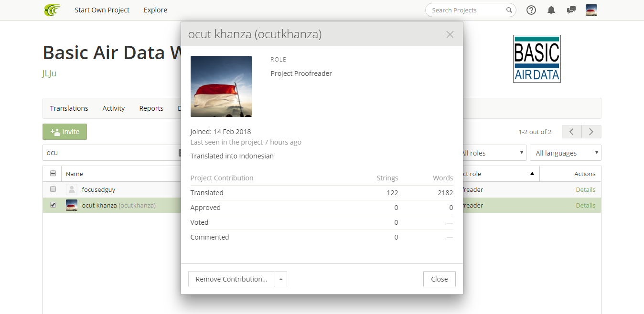The width and height of the screenshot is (644, 314).
Task: Click the Crowdin logo icon
Action: (x=53, y=10)
